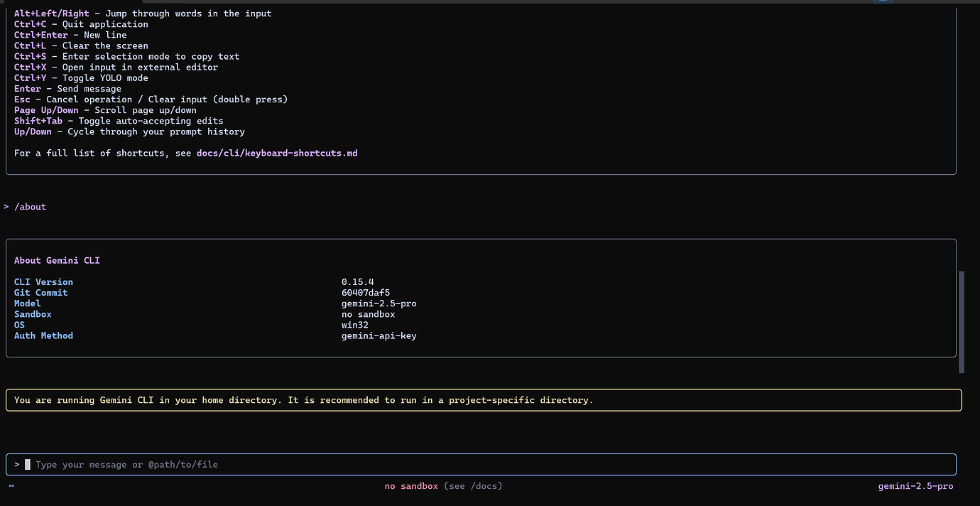Click the "/about" command text
The height and width of the screenshot is (506, 980).
(30, 207)
